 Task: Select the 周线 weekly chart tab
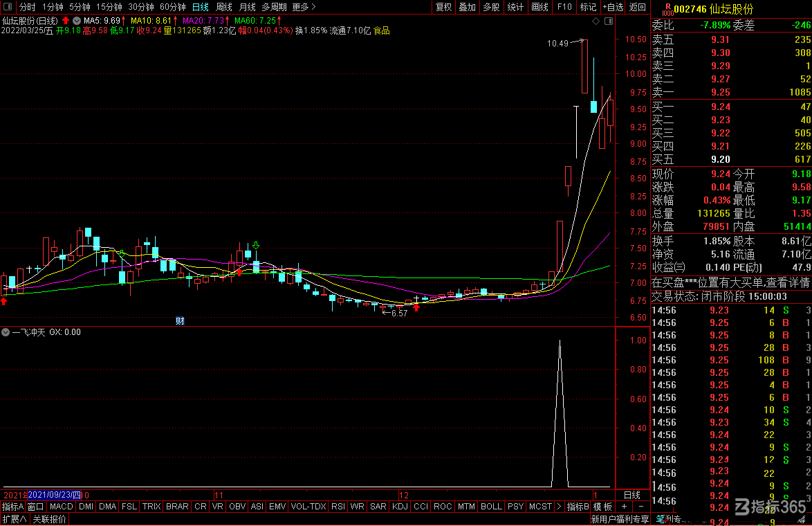[223, 7]
